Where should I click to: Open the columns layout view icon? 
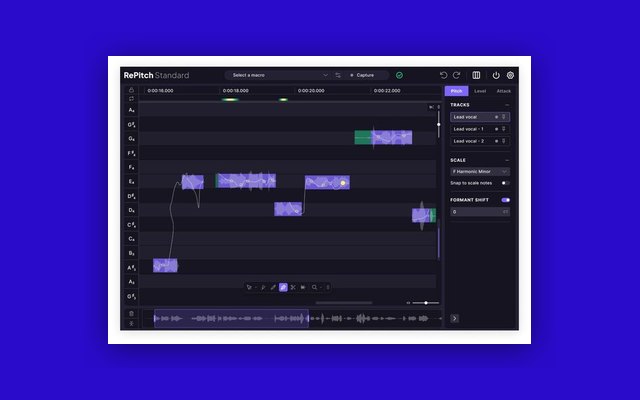[x=476, y=75]
